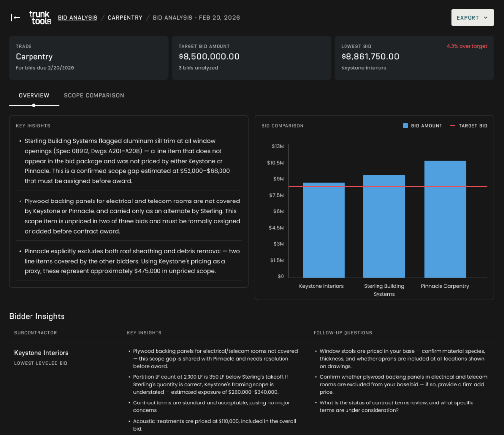Screen dimensions: 504x435
Task: Click the Trunk Tools logo
Action: tap(40, 18)
